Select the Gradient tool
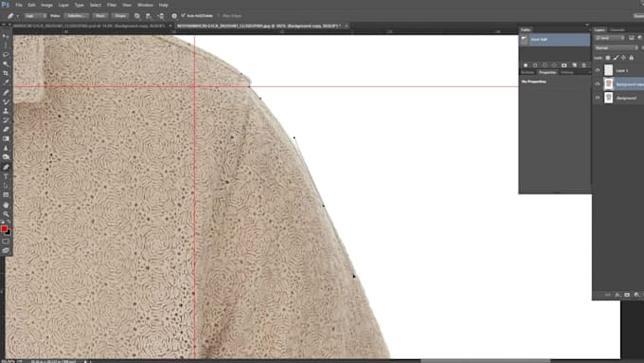Image resolution: width=644 pixels, height=363 pixels. [6, 139]
